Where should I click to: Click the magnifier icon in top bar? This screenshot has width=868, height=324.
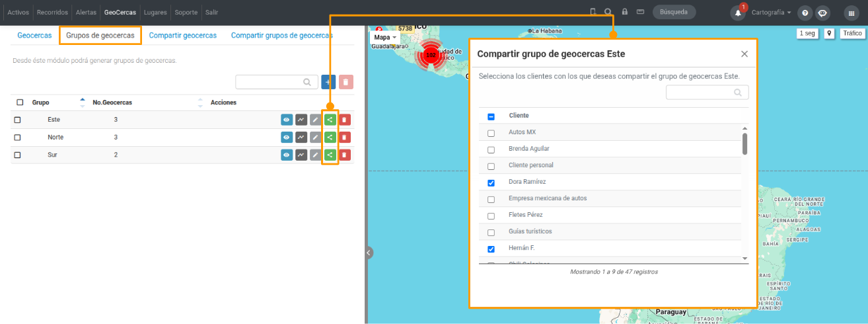click(608, 12)
